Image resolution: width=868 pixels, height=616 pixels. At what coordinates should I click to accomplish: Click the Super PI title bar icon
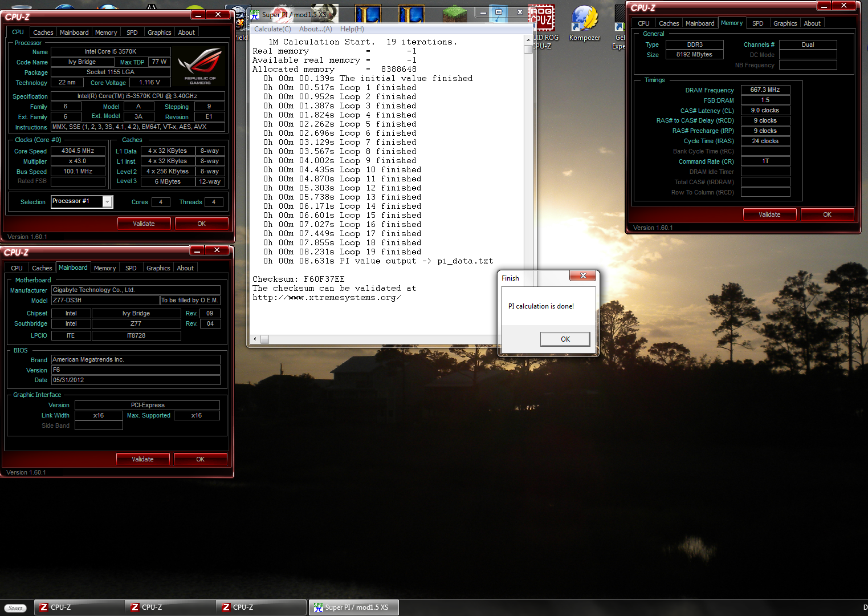[255, 14]
